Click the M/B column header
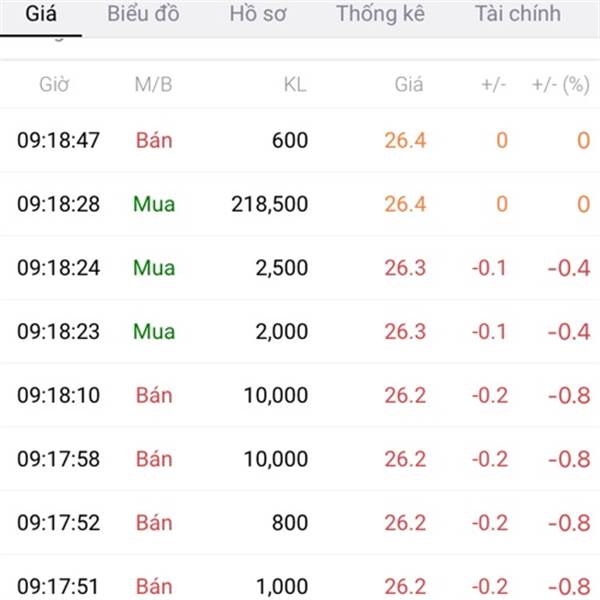The width and height of the screenshot is (600, 600). (x=153, y=85)
